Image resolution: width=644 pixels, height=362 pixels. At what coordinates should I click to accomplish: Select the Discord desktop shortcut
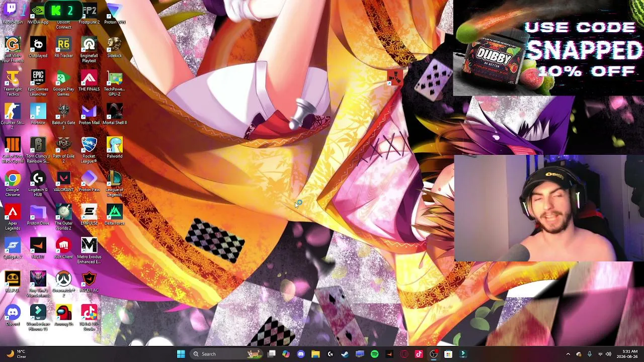pos(13,316)
